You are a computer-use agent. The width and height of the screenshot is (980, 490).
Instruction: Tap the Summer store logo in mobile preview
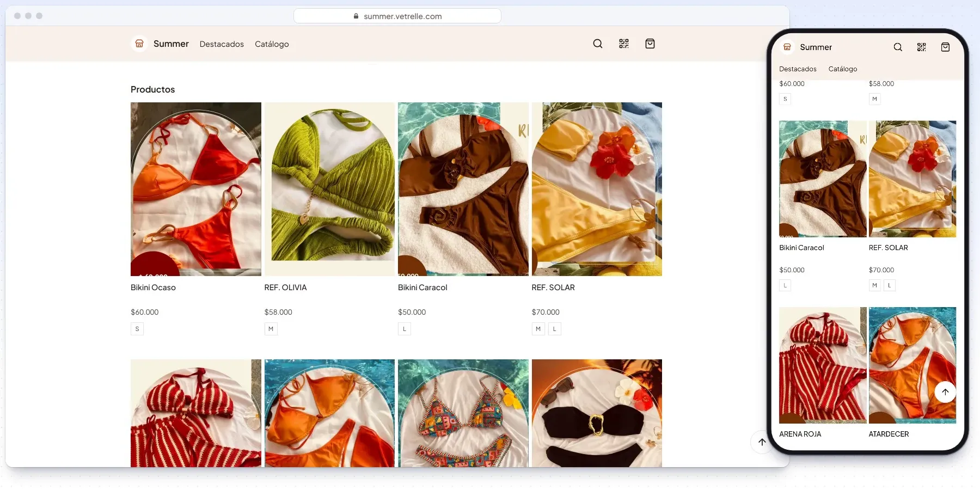coord(787,47)
